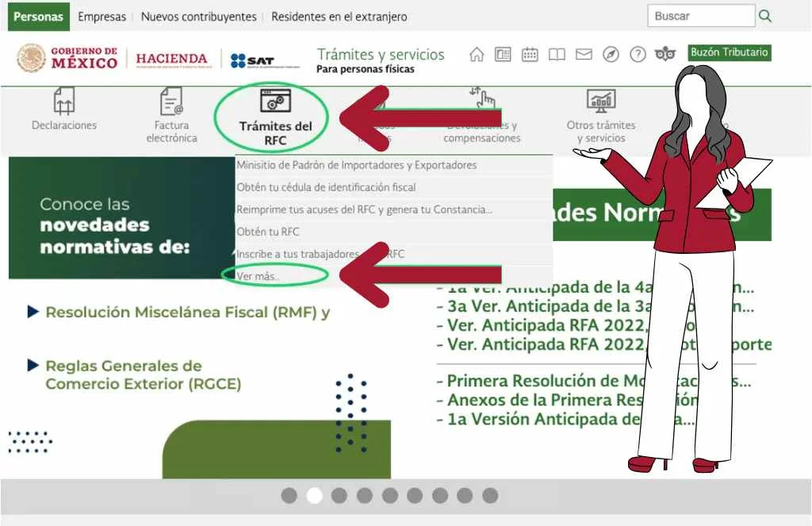
Task: Click the Otros trámites y servicios chart icon
Action: 601,101
